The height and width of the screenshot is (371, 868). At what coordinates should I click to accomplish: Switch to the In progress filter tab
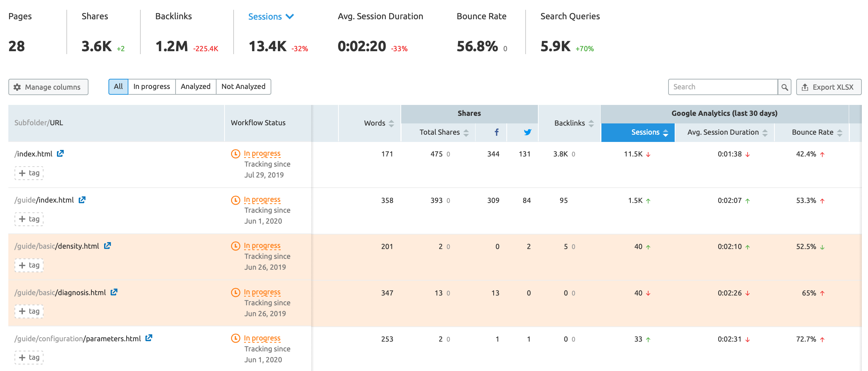click(152, 87)
